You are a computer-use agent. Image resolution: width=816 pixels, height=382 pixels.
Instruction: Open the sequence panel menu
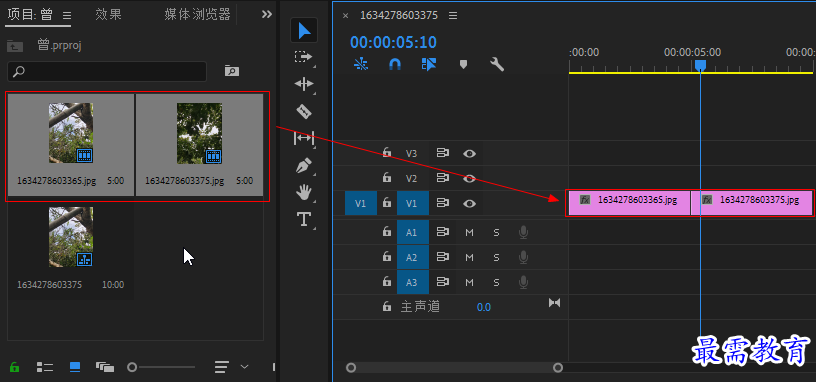coord(453,16)
